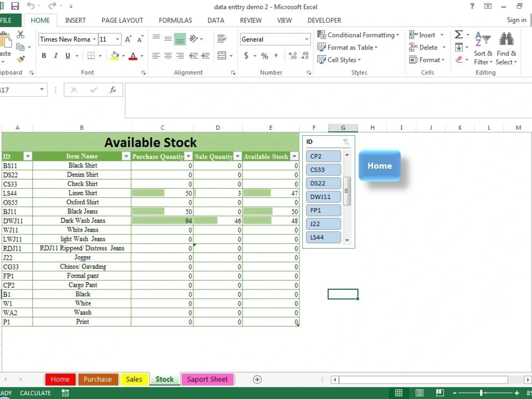Screen dimensions: 532x399
Task: Toggle right horizontal alignment
Action: point(180,56)
